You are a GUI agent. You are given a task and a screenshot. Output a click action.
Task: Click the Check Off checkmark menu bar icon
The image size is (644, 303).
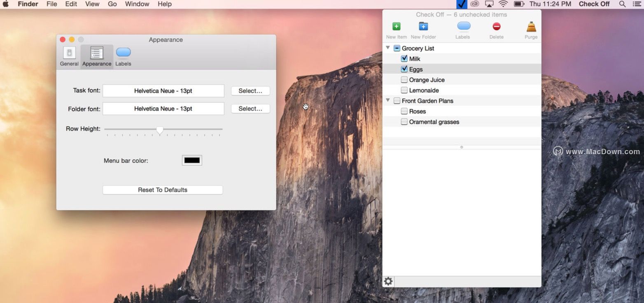click(462, 4)
